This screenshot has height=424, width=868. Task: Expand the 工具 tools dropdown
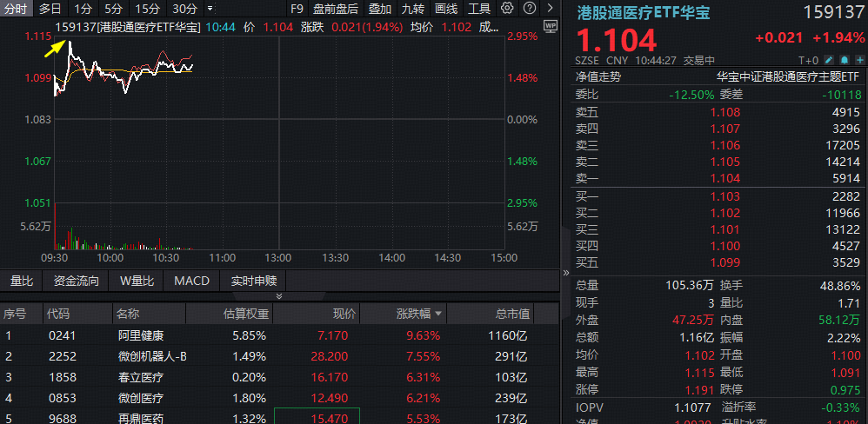coord(478,9)
